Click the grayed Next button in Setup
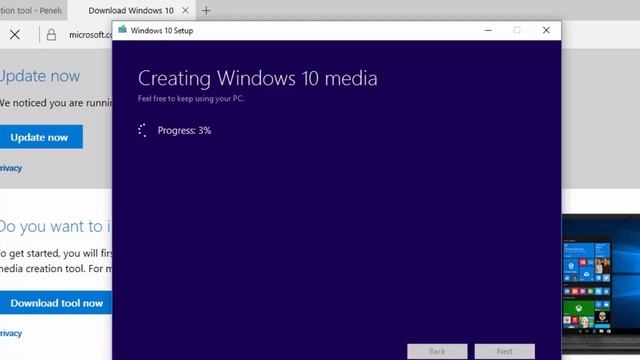640x360 pixels. [x=504, y=351]
